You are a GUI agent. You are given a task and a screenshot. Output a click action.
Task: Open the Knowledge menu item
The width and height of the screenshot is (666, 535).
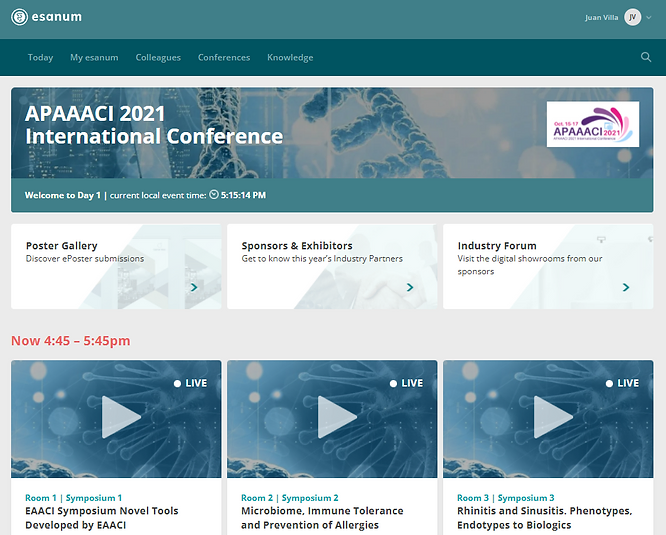(290, 57)
